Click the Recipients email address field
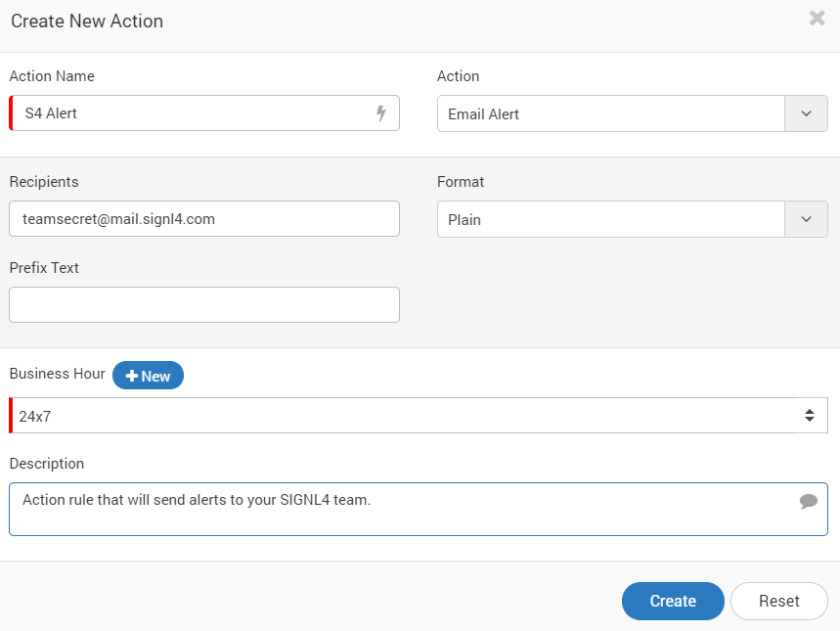The image size is (840, 631). [204, 219]
